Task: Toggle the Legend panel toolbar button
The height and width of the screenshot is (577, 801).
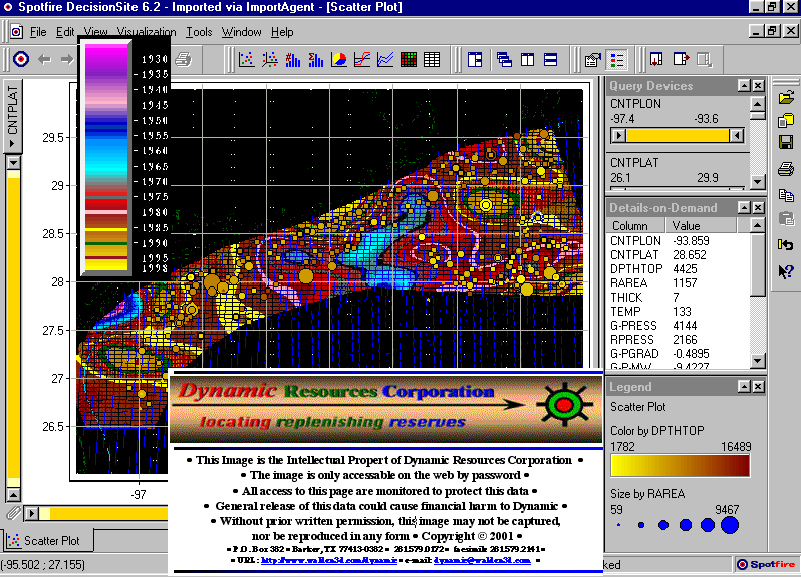Action: 617,60
